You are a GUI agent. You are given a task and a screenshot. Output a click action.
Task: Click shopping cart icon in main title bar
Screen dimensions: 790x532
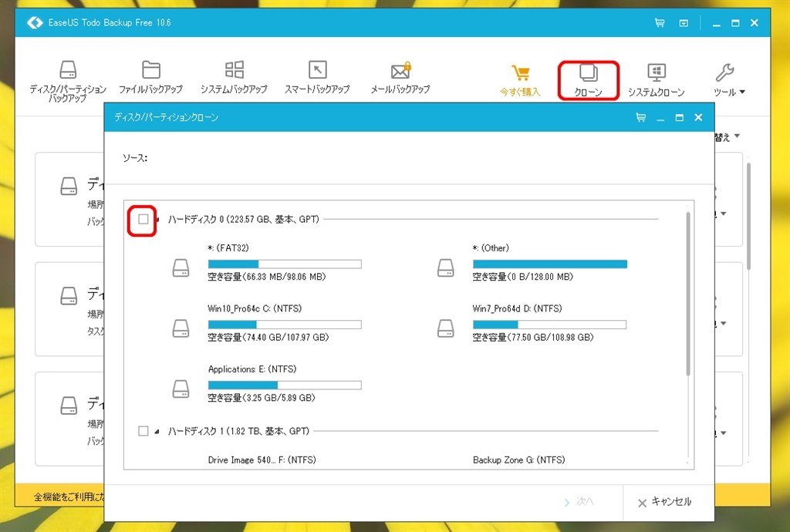tap(659, 22)
